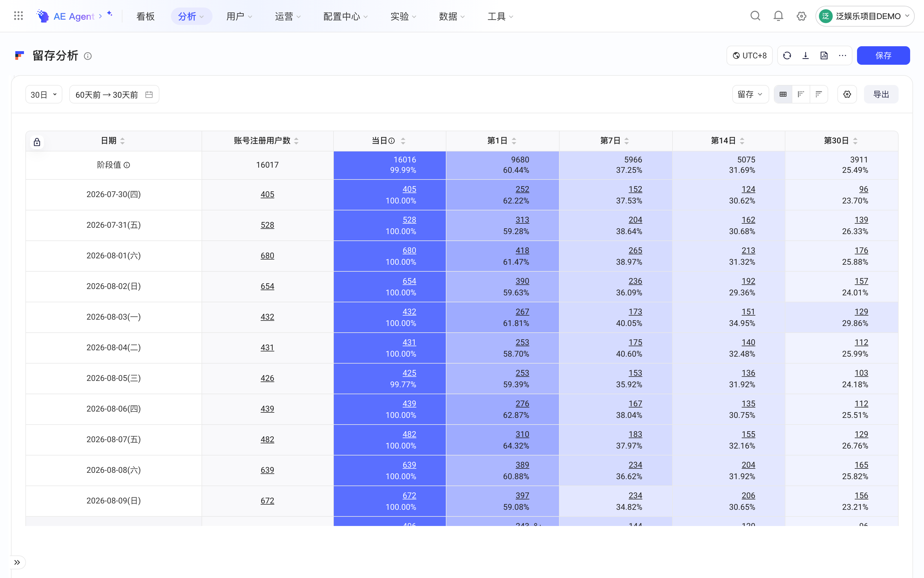
Task: Click info icon next to 阶段值
Action: point(127,165)
